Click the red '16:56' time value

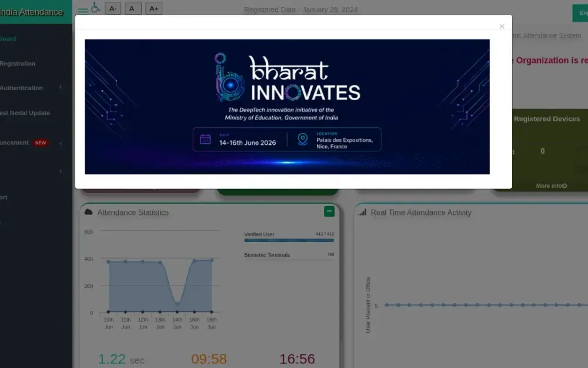[297, 359]
